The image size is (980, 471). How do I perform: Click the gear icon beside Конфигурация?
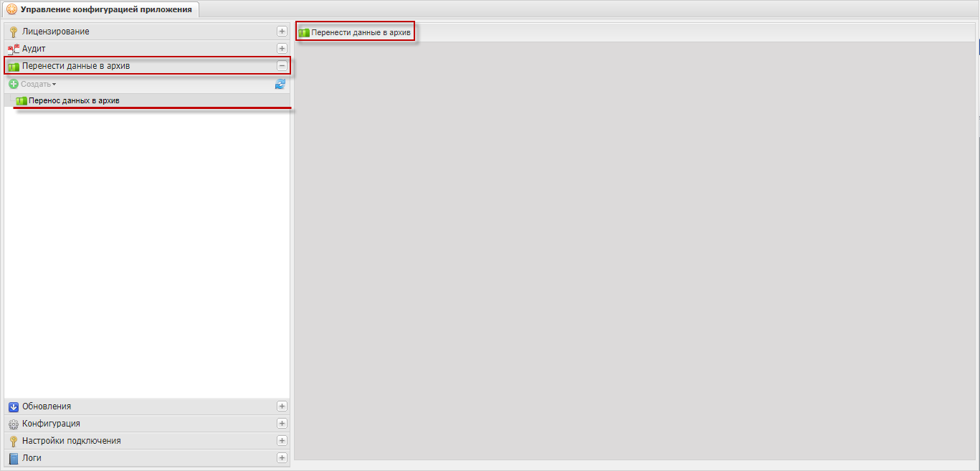click(13, 424)
